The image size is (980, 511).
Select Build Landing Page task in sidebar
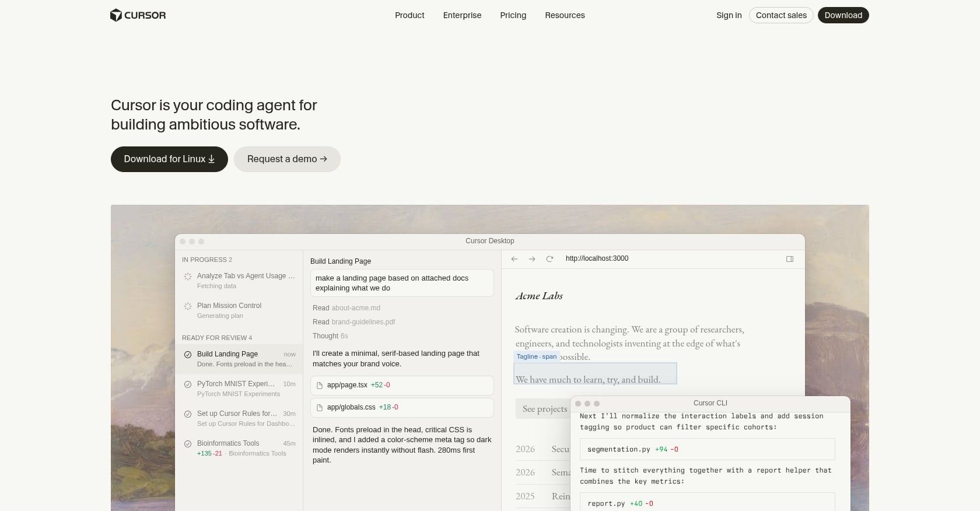point(239,359)
